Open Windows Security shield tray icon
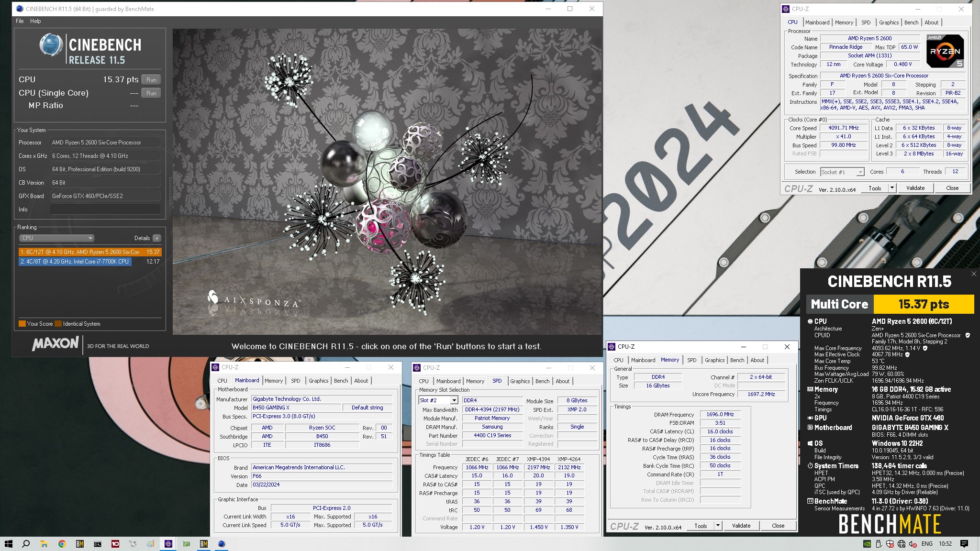 pos(890,544)
